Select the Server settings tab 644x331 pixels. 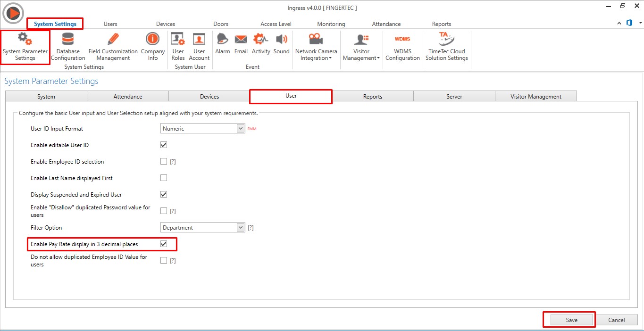pyautogui.click(x=454, y=96)
